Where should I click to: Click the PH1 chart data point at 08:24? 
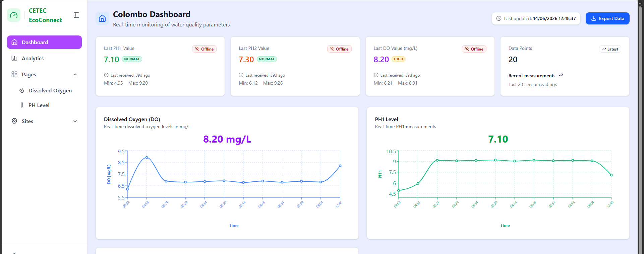click(x=437, y=160)
